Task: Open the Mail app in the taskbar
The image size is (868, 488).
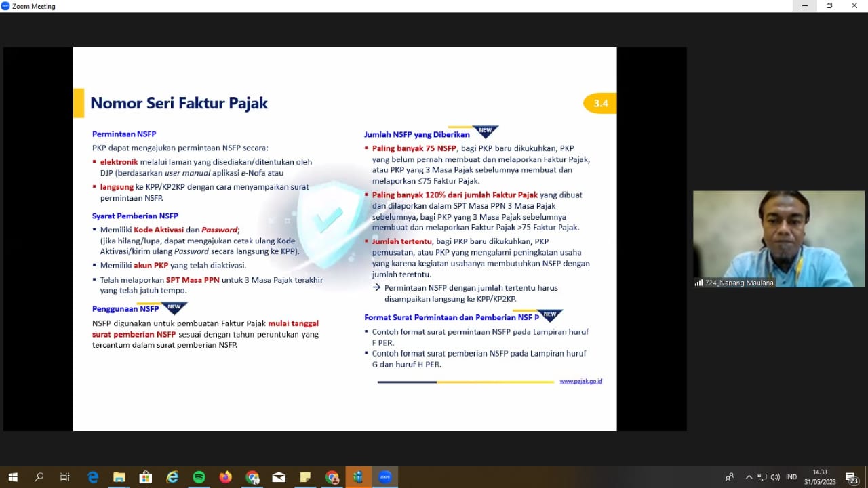Action: (279, 477)
